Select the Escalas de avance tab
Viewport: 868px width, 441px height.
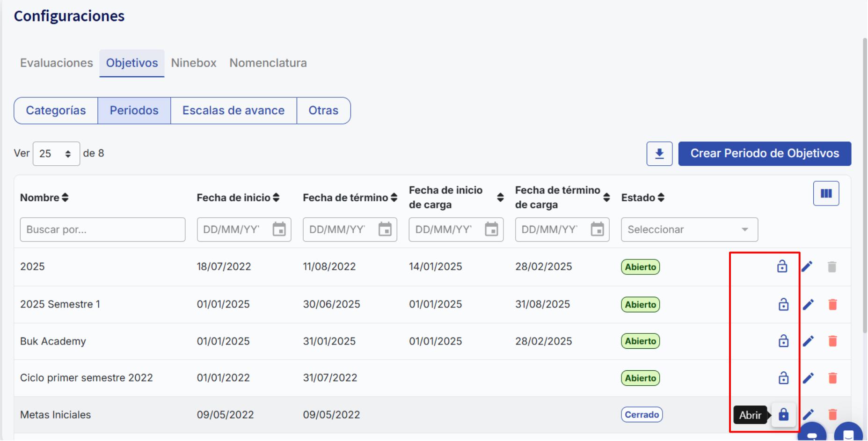(x=233, y=110)
